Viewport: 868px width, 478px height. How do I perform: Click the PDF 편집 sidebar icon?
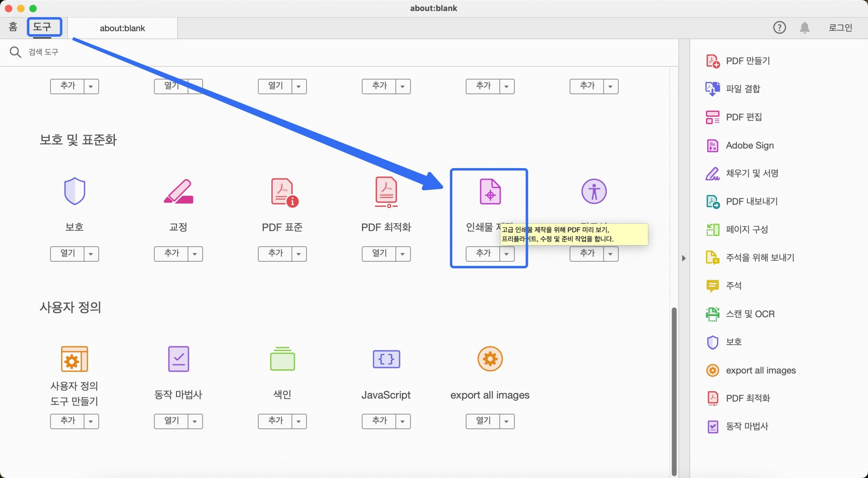(x=713, y=117)
